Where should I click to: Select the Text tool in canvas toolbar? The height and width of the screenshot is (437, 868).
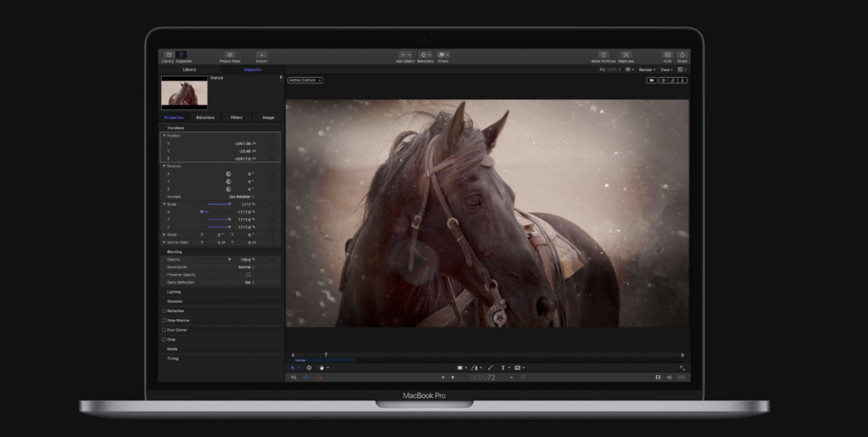pos(503,367)
